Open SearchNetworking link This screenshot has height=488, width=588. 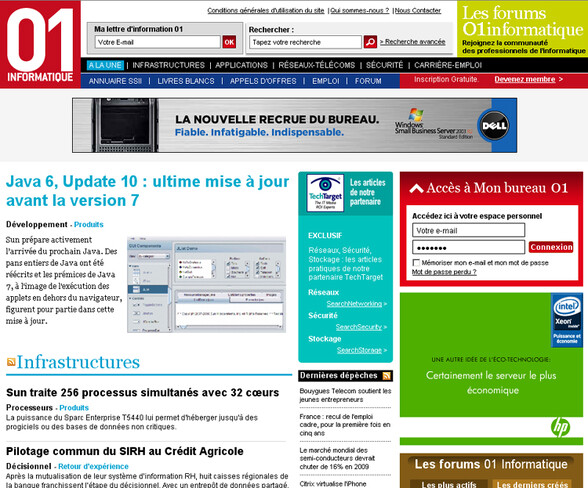[x=354, y=303]
